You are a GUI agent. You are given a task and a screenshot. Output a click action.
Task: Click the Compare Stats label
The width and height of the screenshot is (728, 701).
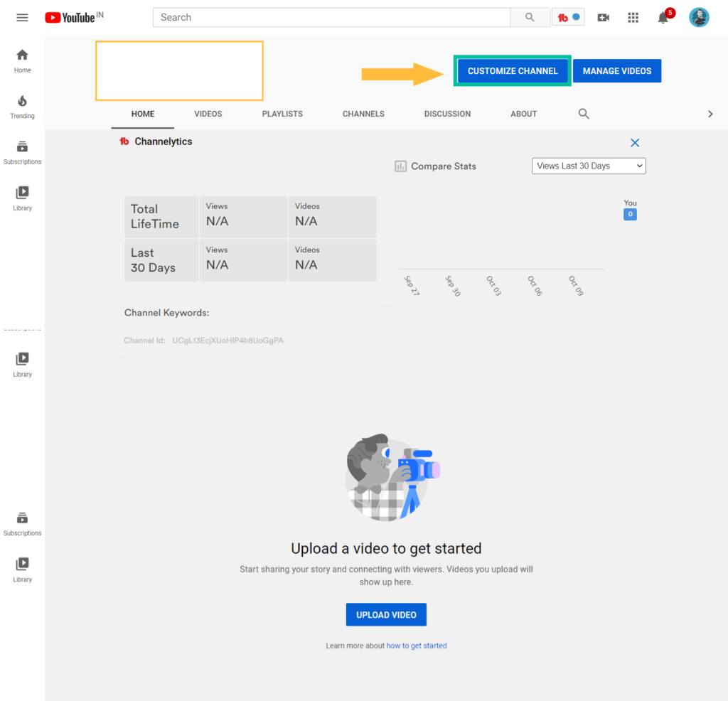pyautogui.click(x=444, y=166)
